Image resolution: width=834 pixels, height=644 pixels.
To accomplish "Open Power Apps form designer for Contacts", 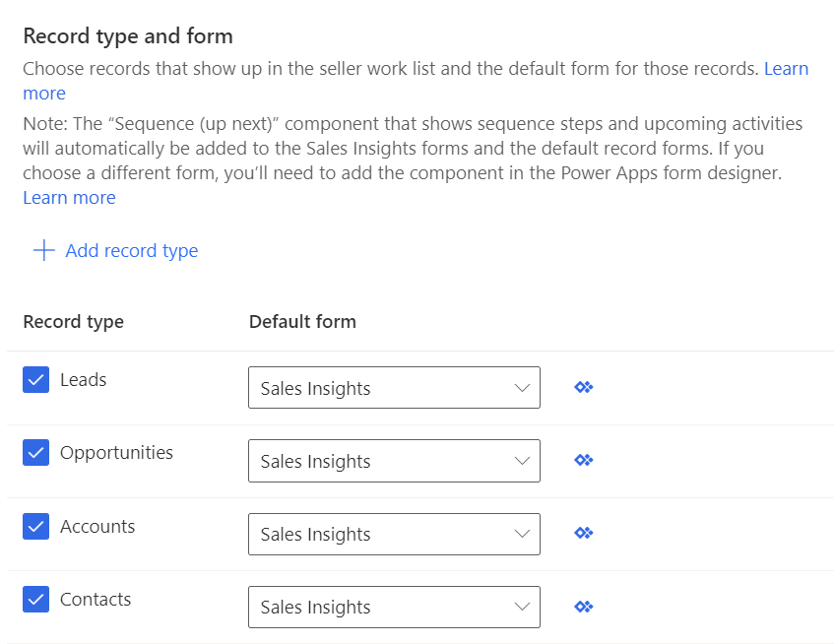I will (583, 606).
